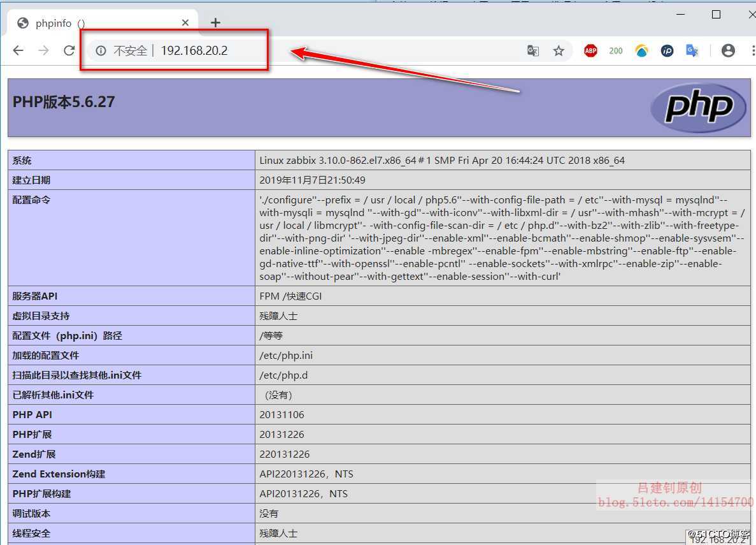Open the ABP Adblock Plus extension
This screenshot has width=756, height=545.
(590, 51)
